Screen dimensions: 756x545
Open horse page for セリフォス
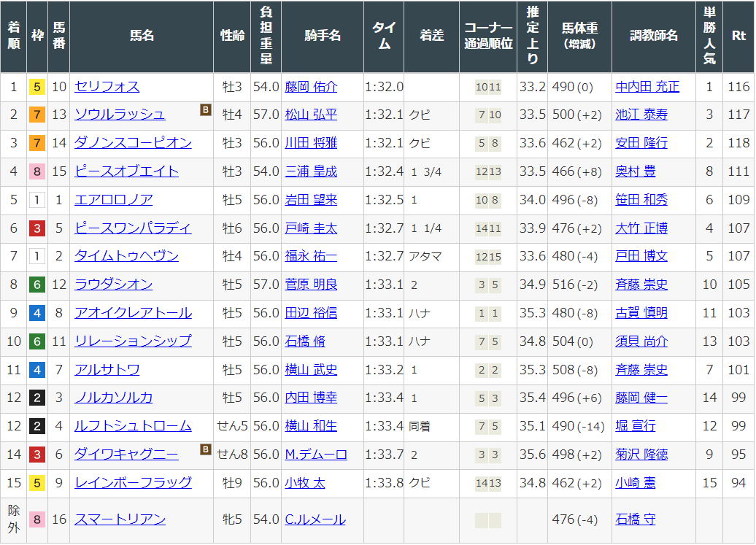coord(107,87)
